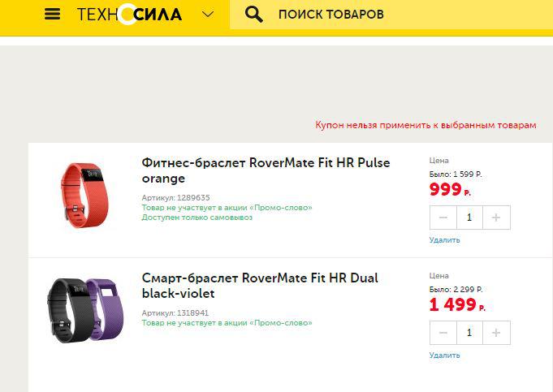Click the 999 Р. price
The image size is (553, 392).
pos(449,191)
